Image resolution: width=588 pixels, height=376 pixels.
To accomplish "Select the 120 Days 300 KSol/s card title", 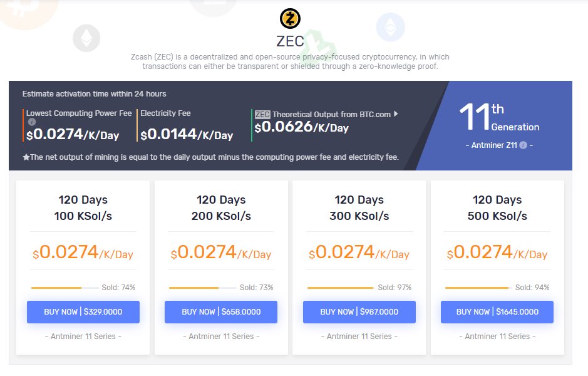I will click(x=359, y=208).
